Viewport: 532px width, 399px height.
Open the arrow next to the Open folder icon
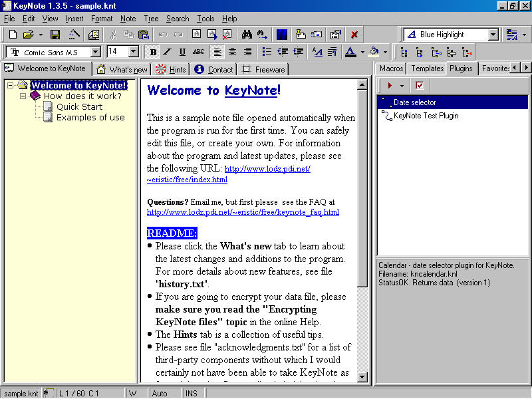tap(41, 35)
